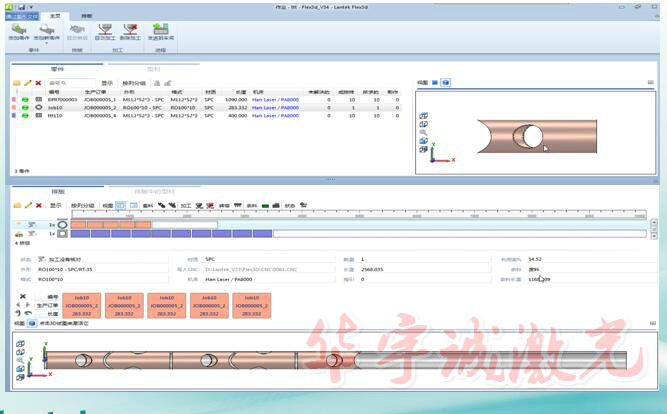This screenshot has width=667, height=414.
Task: Toggle 3D view button in bottom preview
Action: coord(31,324)
